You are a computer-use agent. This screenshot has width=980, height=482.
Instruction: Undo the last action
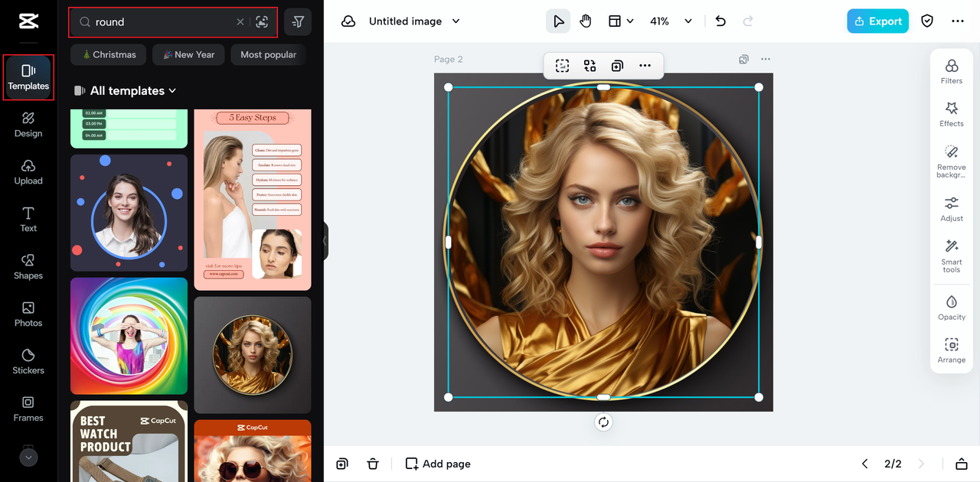coord(720,21)
